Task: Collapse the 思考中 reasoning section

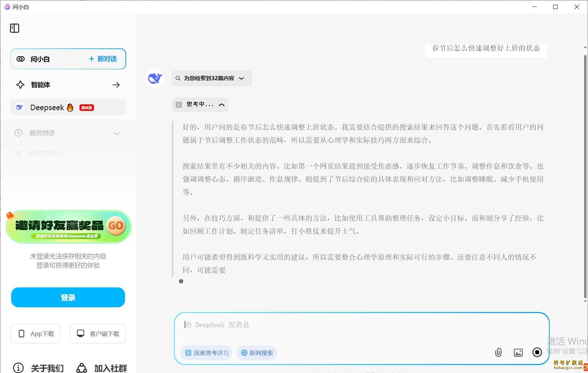Action: tap(200, 105)
